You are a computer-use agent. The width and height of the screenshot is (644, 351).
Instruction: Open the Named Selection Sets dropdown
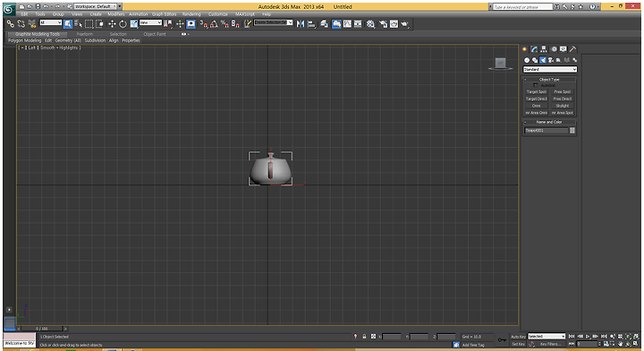pyautogui.click(x=273, y=22)
